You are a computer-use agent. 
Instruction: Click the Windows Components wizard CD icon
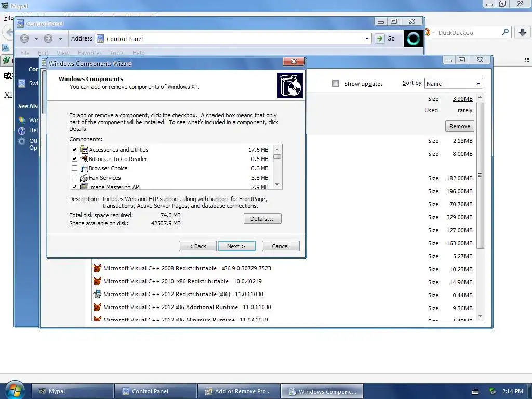click(x=290, y=86)
